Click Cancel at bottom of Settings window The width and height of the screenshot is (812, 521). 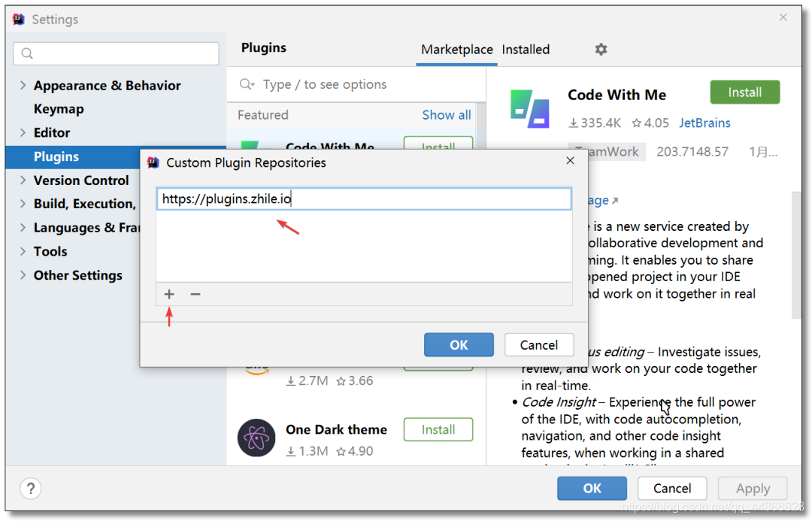pyautogui.click(x=672, y=489)
